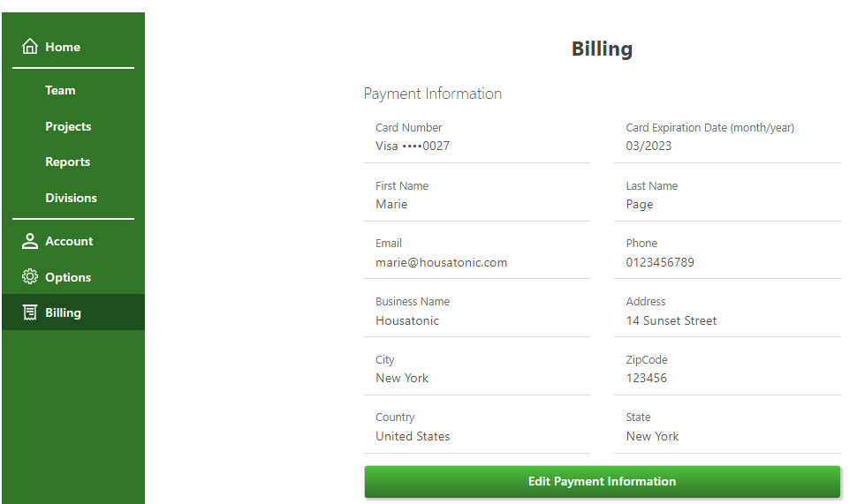857x504 pixels.
Task: Select the card number field Visa 0027
Action: 477,137
